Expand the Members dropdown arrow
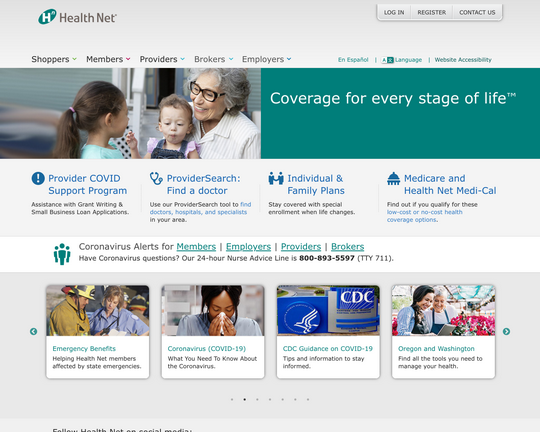540x432 pixels. click(x=128, y=59)
